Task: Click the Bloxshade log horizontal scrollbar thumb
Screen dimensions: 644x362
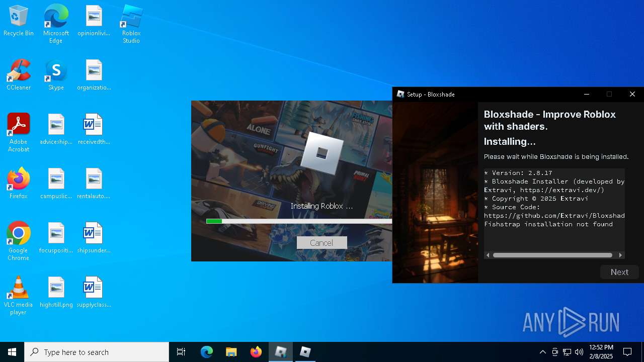Action: [552, 255]
